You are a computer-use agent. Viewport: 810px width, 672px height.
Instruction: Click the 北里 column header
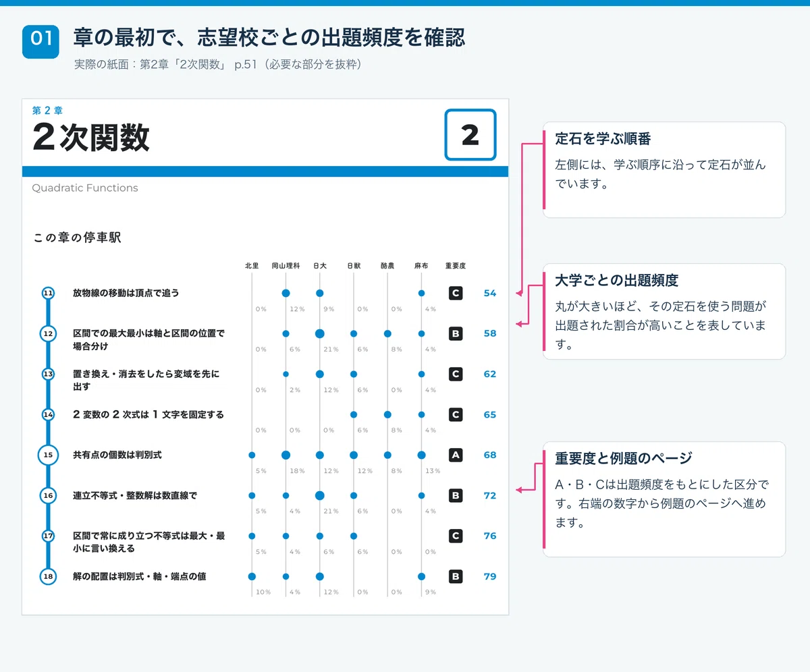point(252,266)
